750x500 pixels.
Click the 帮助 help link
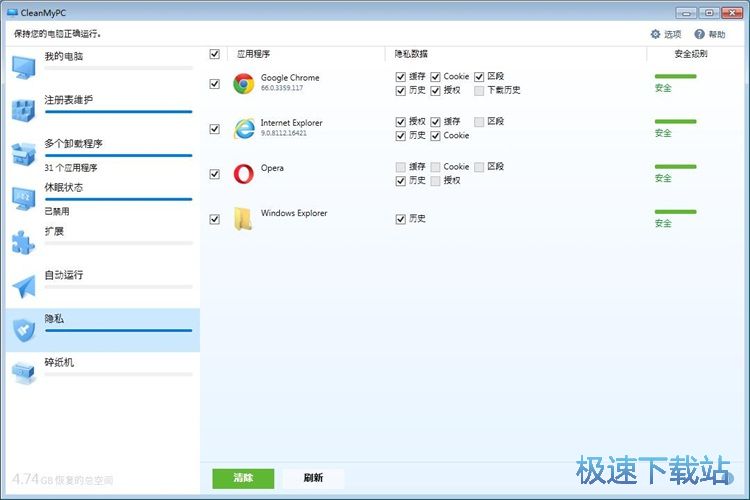click(x=717, y=34)
